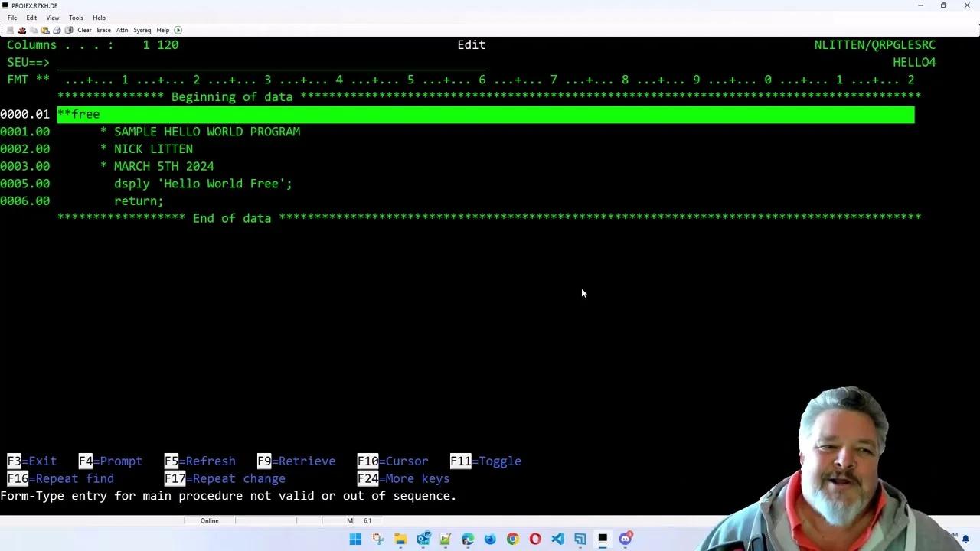Open Discord from the taskbar
Viewport: 980px width, 551px height.
click(x=624, y=539)
